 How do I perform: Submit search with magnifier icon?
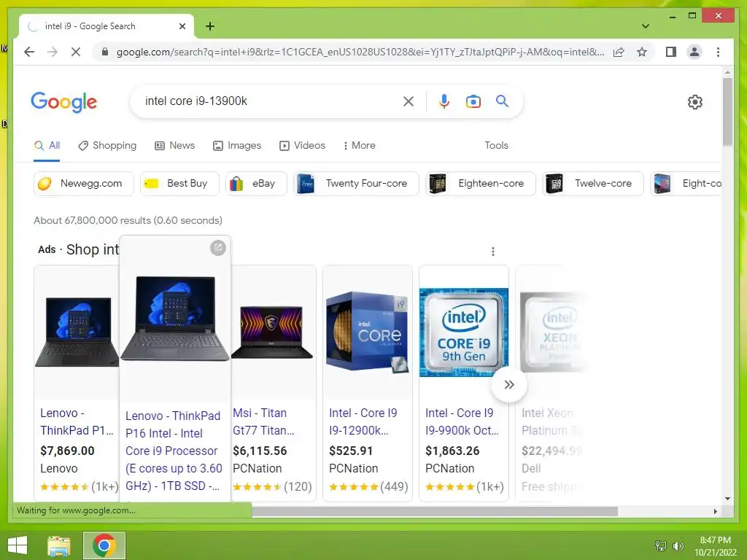point(502,101)
